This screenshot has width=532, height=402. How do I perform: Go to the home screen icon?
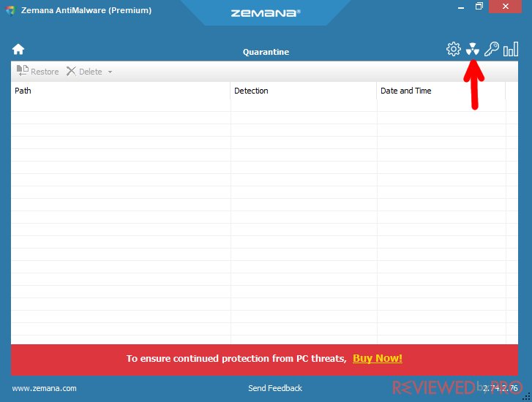pyautogui.click(x=18, y=49)
